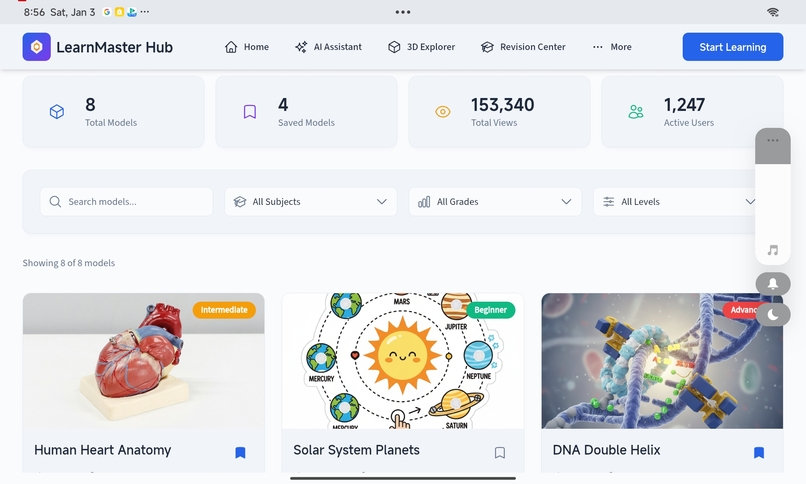Screen dimensions: 806x484
Task: Open the Human Heart Anatomy thumbnail
Action: (143, 361)
